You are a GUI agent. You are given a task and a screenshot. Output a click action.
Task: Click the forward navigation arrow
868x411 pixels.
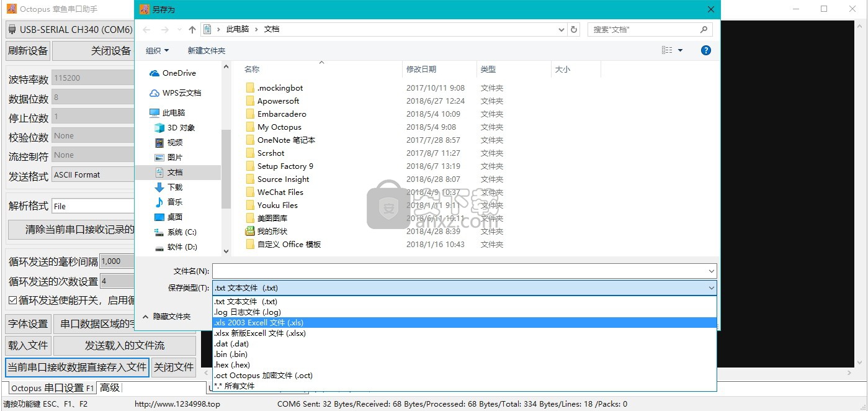click(x=164, y=29)
